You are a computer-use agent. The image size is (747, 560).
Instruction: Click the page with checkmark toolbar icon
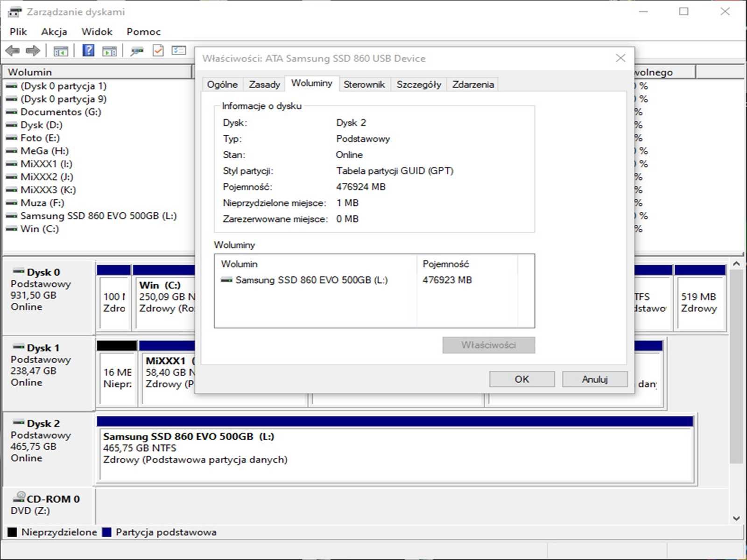(x=158, y=50)
